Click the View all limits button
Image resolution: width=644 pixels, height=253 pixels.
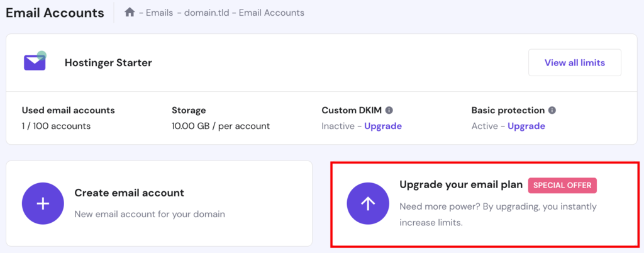574,62
